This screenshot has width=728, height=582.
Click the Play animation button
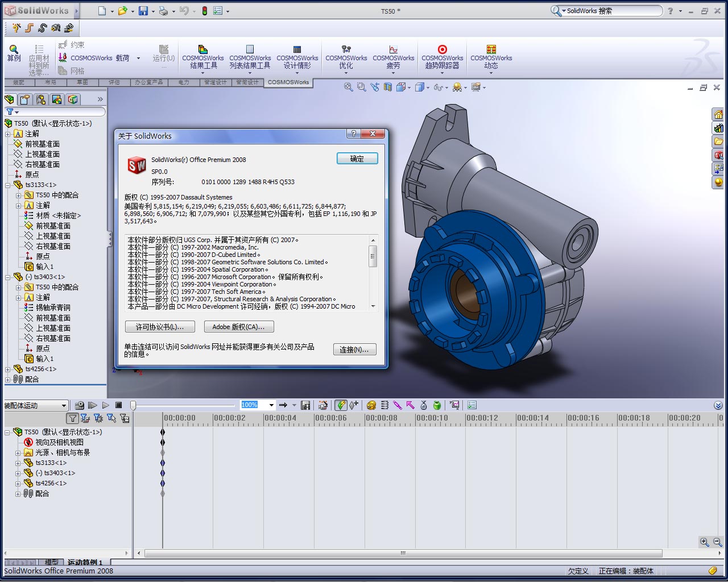point(105,405)
